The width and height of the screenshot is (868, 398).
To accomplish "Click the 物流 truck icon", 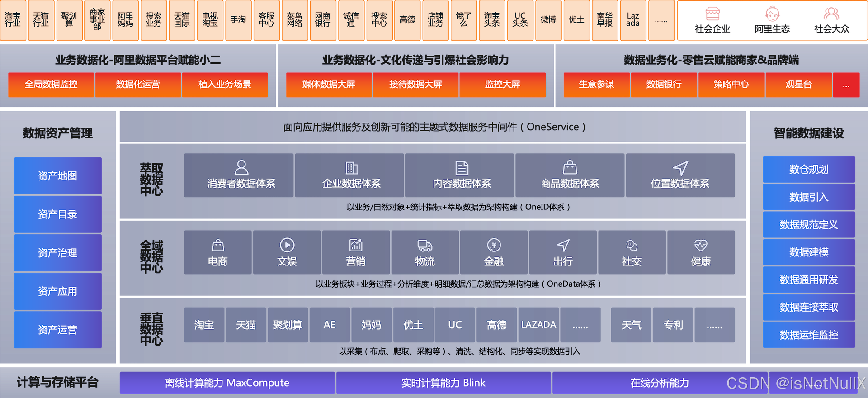I will click(425, 246).
